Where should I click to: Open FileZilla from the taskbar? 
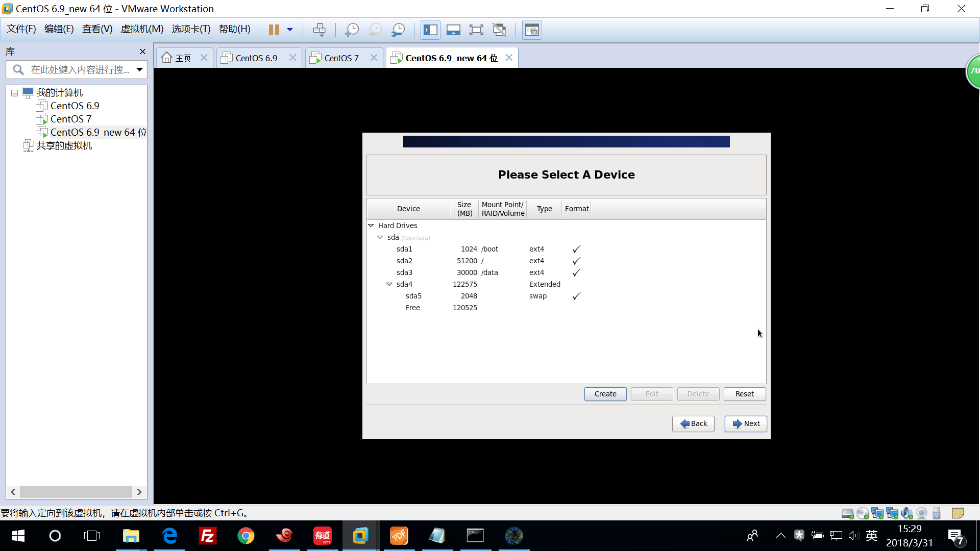coord(208,536)
